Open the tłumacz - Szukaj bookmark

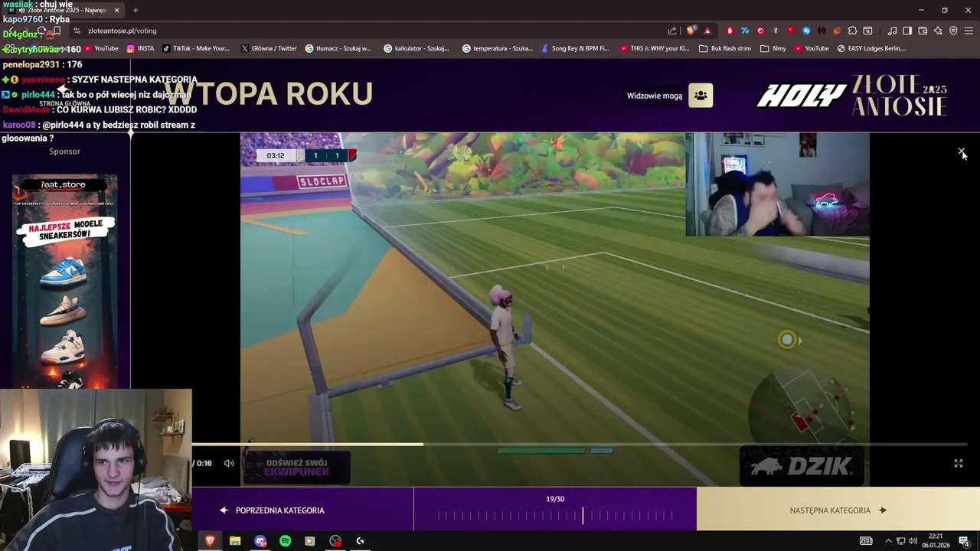tap(338, 48)
